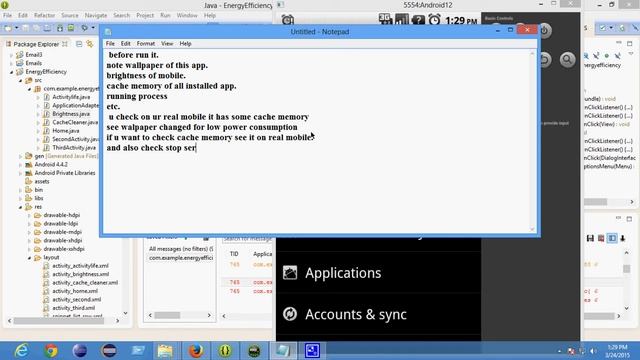Screen dimensions: 640x360
Task: Collapse the res folder
Action: tap(20, 207)
